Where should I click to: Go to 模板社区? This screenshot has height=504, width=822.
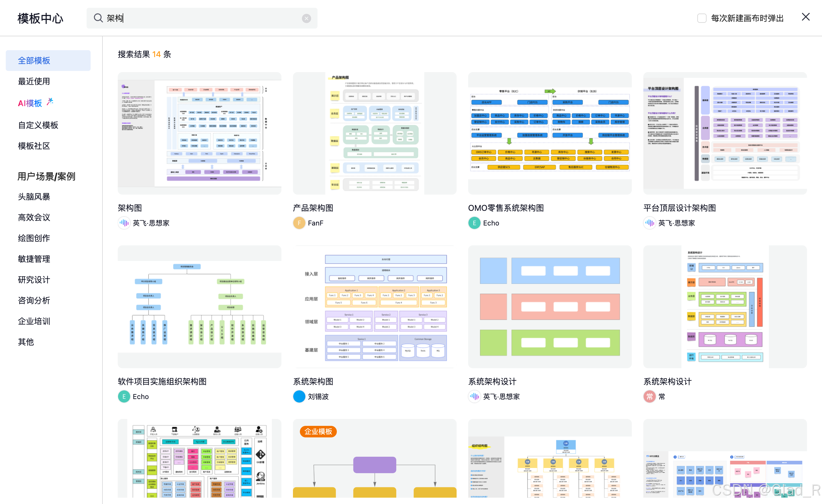point(34,146)
